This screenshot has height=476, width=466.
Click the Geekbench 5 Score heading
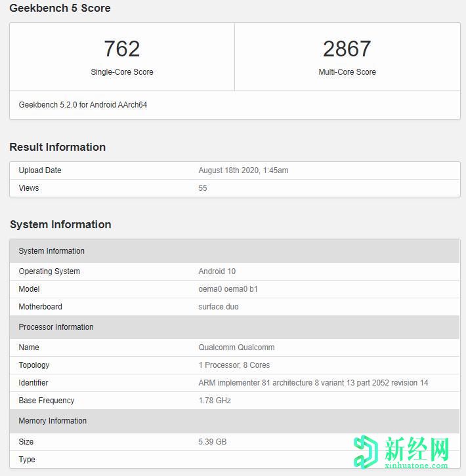point(60,9)
